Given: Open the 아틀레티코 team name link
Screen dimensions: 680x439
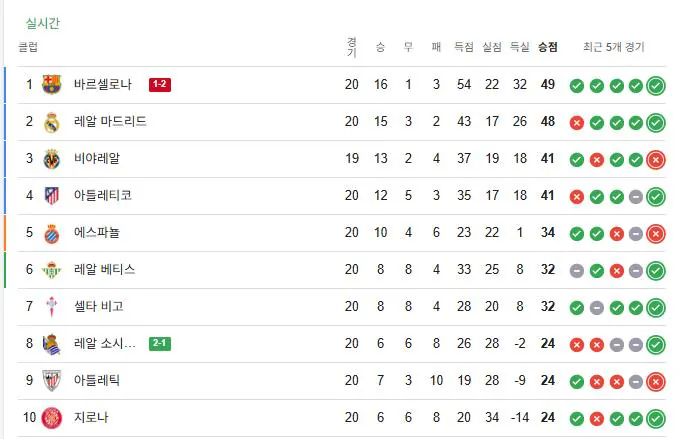Looking at the screenshot, I should (103, 196).
